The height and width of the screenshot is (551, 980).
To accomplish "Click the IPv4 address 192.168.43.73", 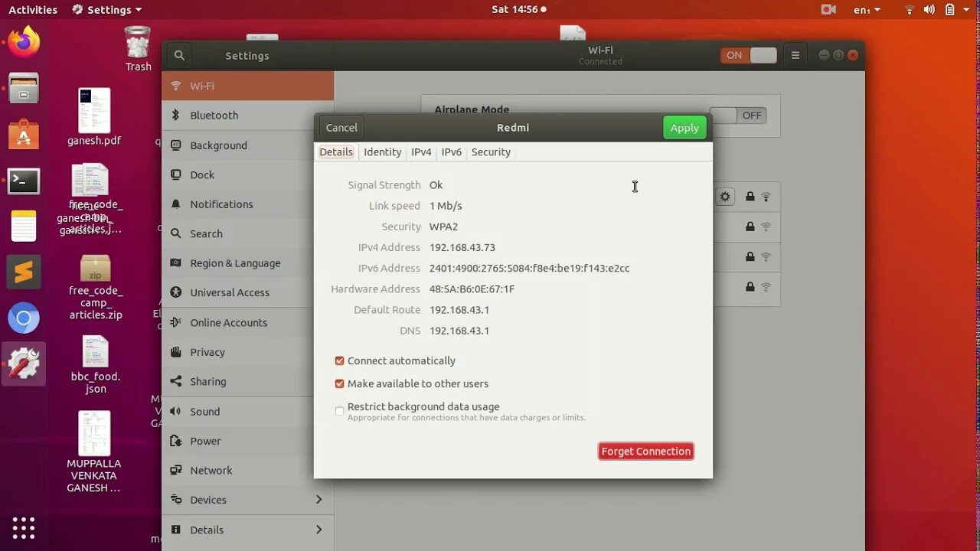I will coord(462,248).
